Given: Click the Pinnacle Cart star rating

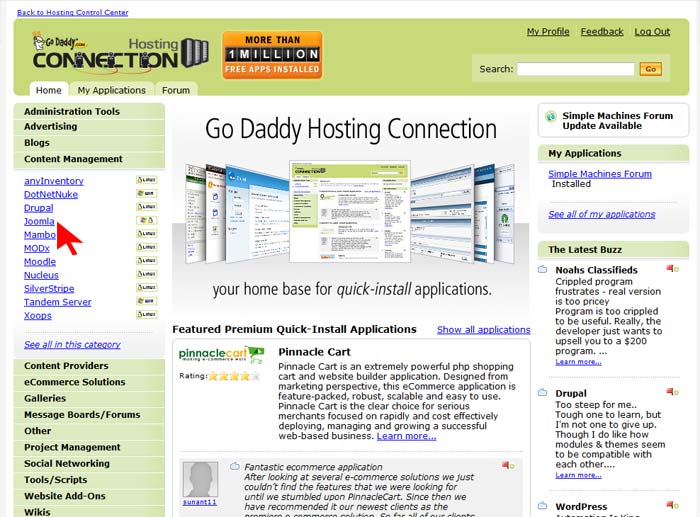Looking at the screenshot, I should [x=234, y=376].
